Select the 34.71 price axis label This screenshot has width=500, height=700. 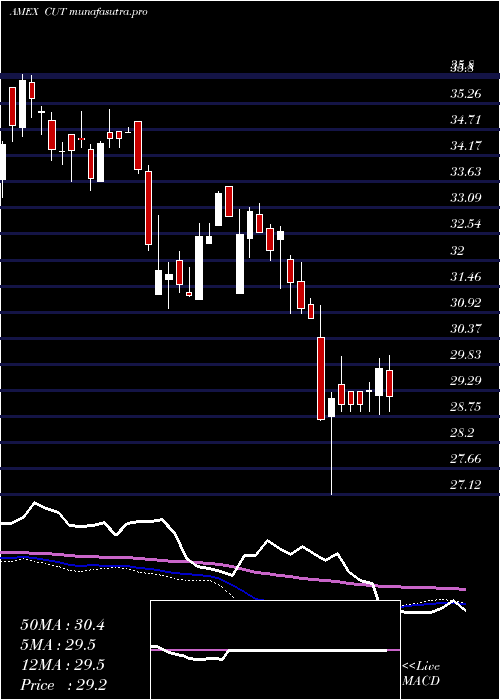465,120
